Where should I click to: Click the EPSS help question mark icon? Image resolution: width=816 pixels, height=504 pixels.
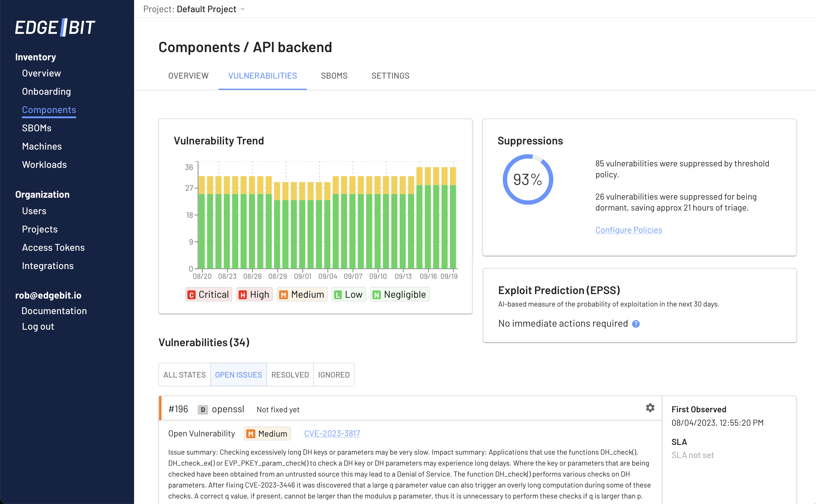coord(636,324)
